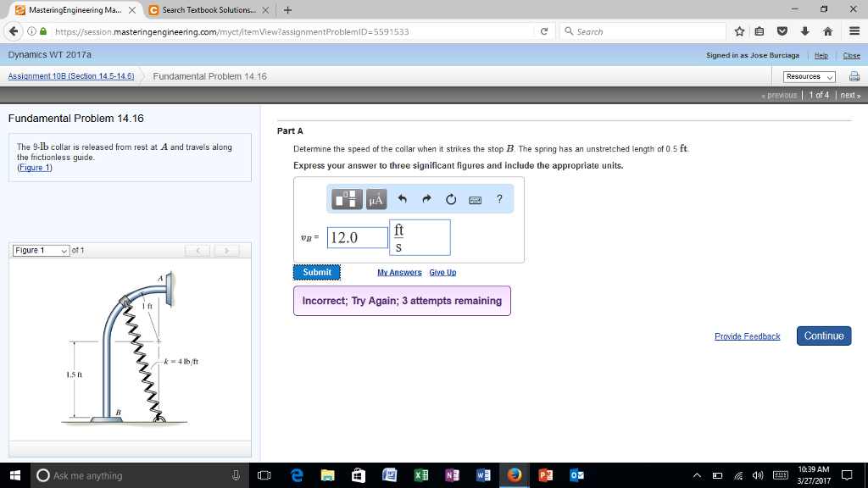The width and height of the screenshot is (868, 488).
Task: Open the Firefox hamburger menu
Action: (855, 31)
